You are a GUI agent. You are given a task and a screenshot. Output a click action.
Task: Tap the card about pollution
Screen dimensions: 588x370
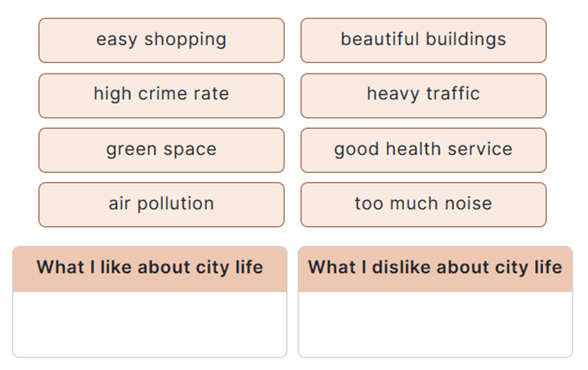pos(161,204)
